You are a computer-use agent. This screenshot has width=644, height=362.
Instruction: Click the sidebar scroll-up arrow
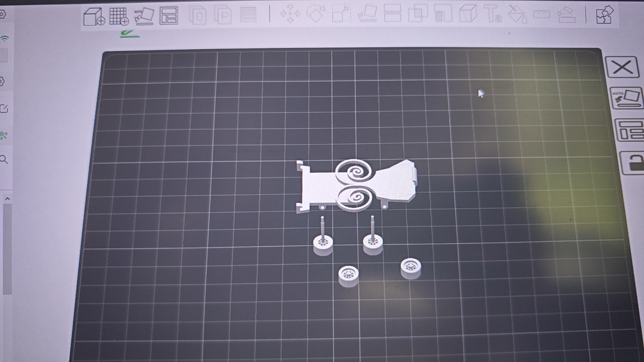(x=8, y=199)
